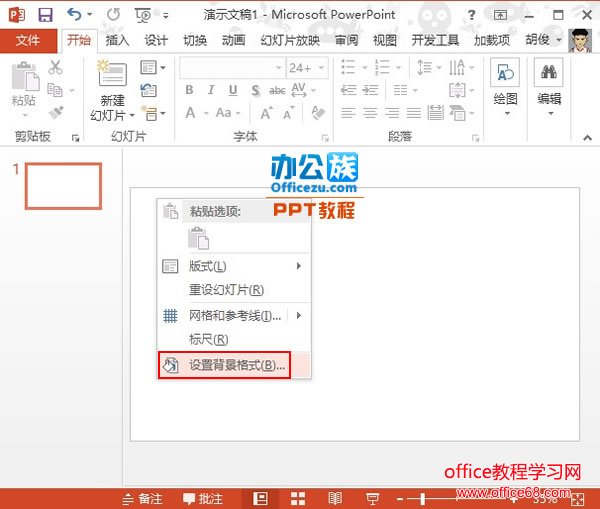The image size is (600, 509).
Task: Click the Reset slide icon
Action: [x=148, y=90]
